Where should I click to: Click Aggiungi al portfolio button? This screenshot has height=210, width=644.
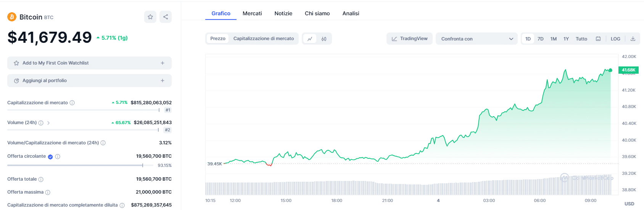(89, 81)
